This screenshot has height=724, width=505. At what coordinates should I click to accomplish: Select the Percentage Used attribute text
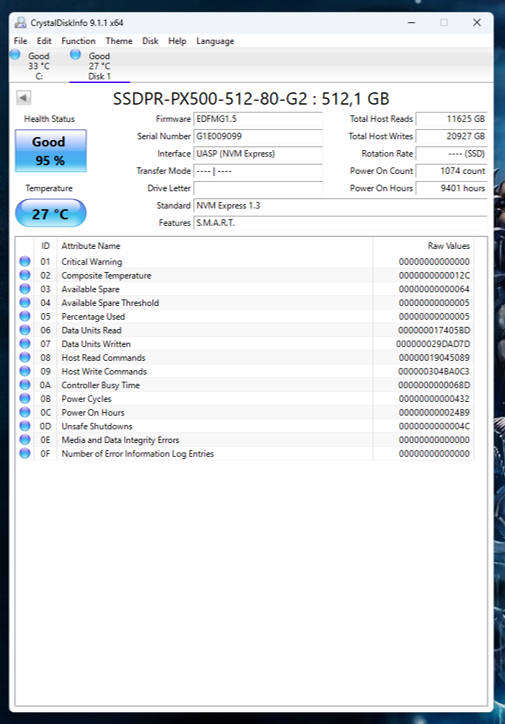93,317
